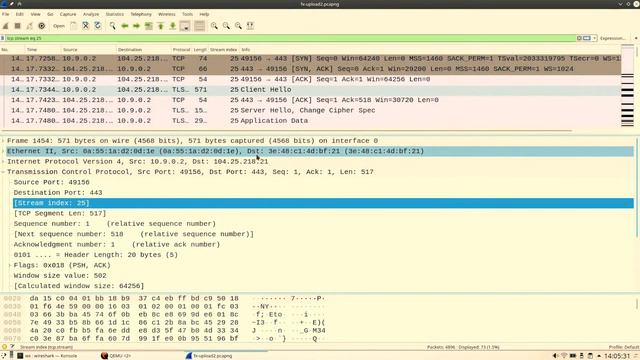
Task: Select the Client Hello TLS packet
Action: coord(310,89)
